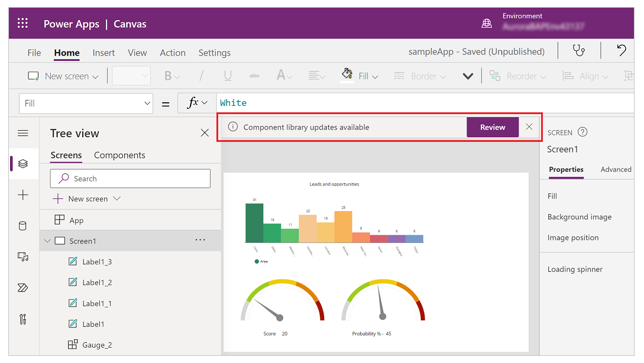Select Label1_2 in the tree
Viewport: 644px width, 363px height.
tap(130, 283)
